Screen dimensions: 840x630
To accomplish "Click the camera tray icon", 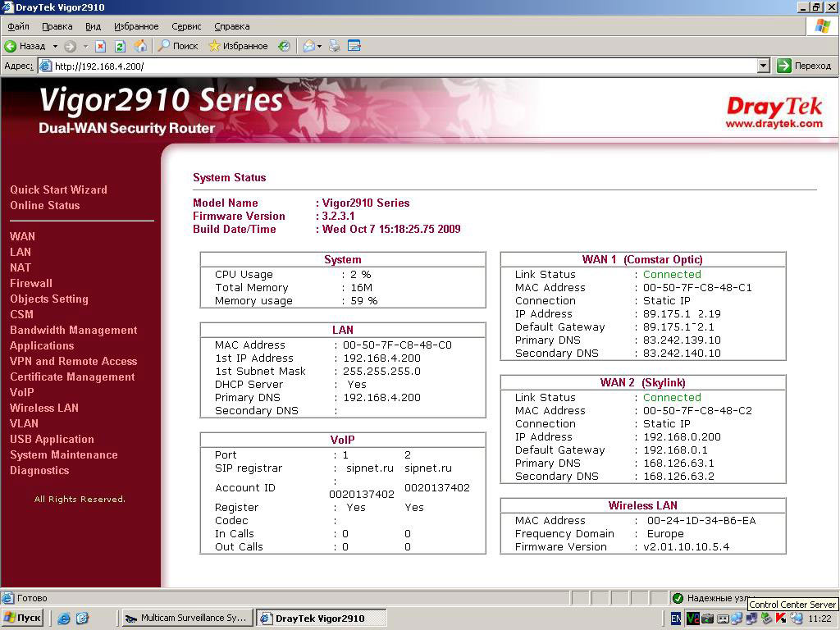I will pos(708,619).
